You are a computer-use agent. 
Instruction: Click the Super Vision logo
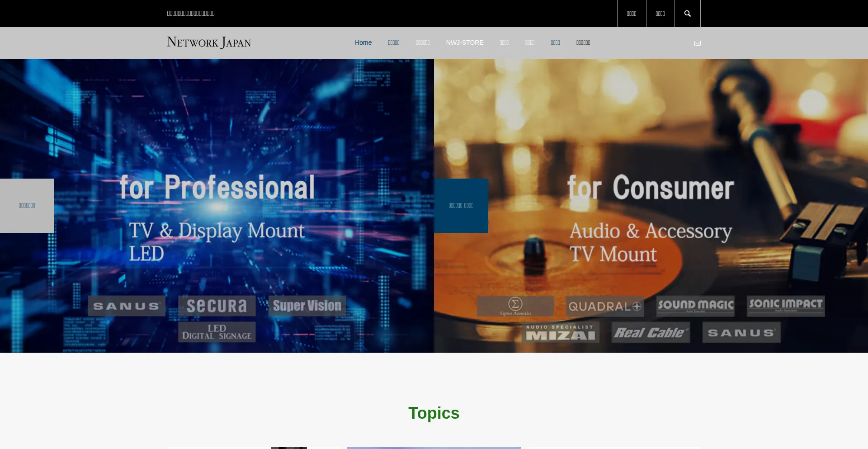click(x=307, y=305)
